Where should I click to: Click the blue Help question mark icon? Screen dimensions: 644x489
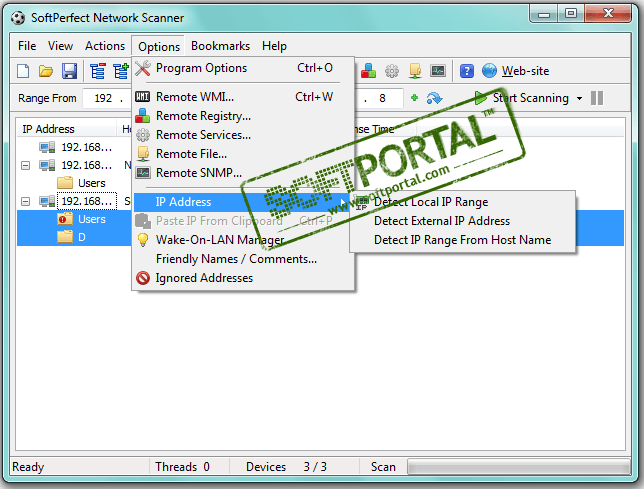tap(467, 71)
